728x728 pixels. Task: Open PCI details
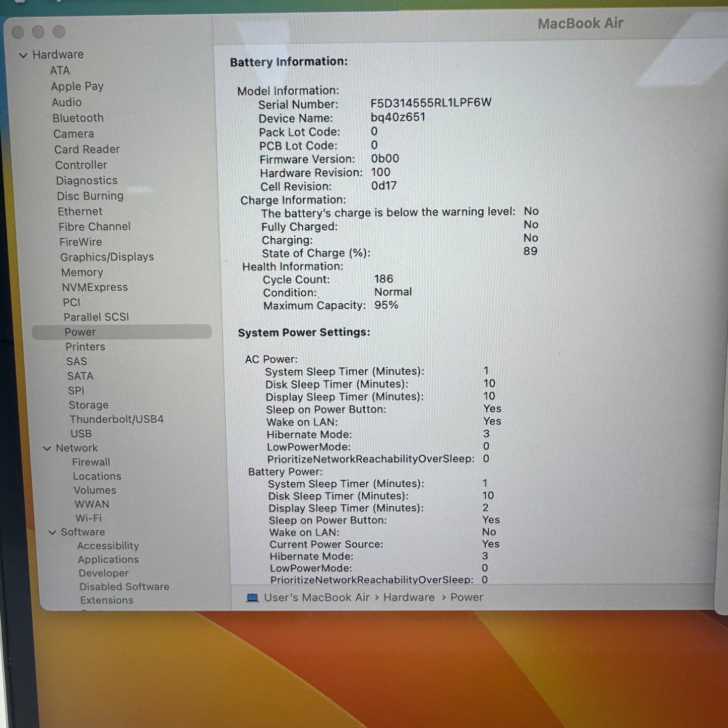pyautogui.click(x=72, y=302)
